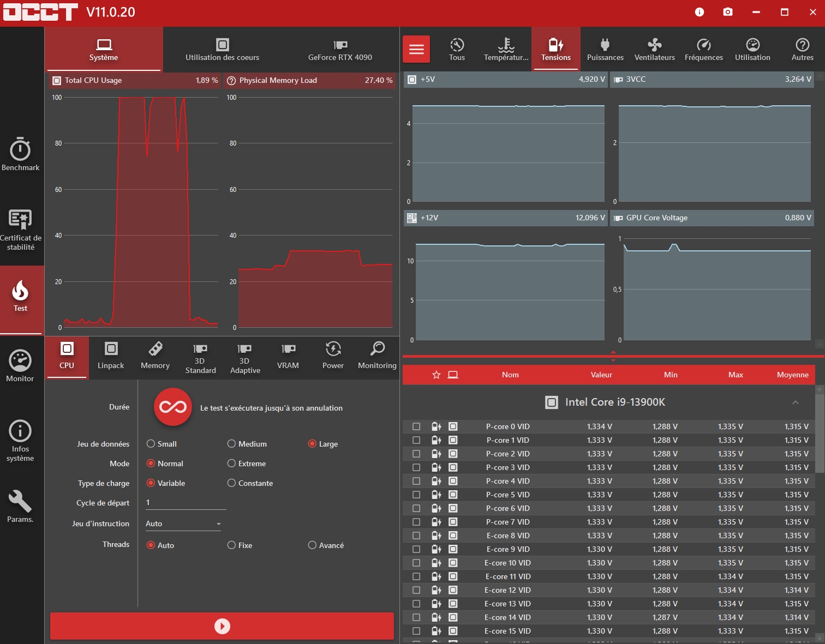Switch to Utilisation des coeurs tab
The width and height of the screenshot is (825, 644).
pos(222,50)
